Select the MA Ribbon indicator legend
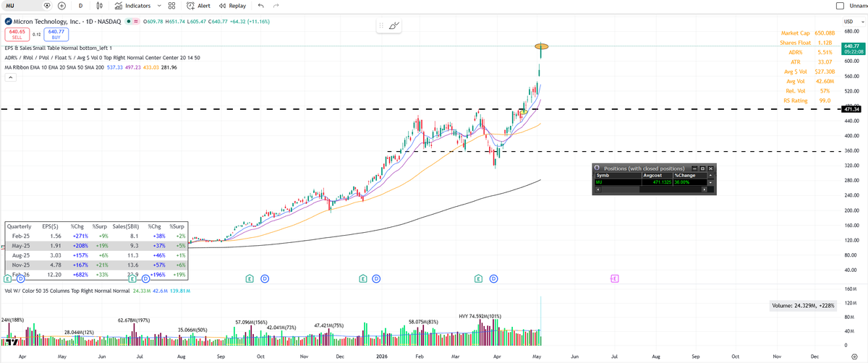 click(x=55, y=67)
